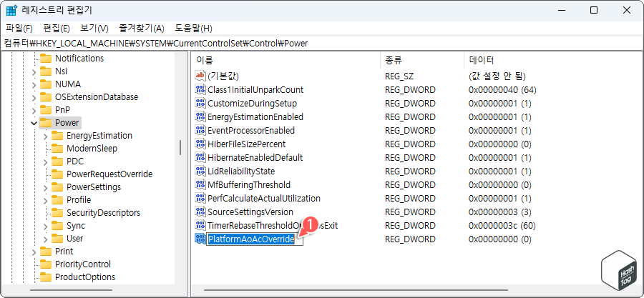Click the Power folder icon in tree
644x298 pixels.
[46, 123]
